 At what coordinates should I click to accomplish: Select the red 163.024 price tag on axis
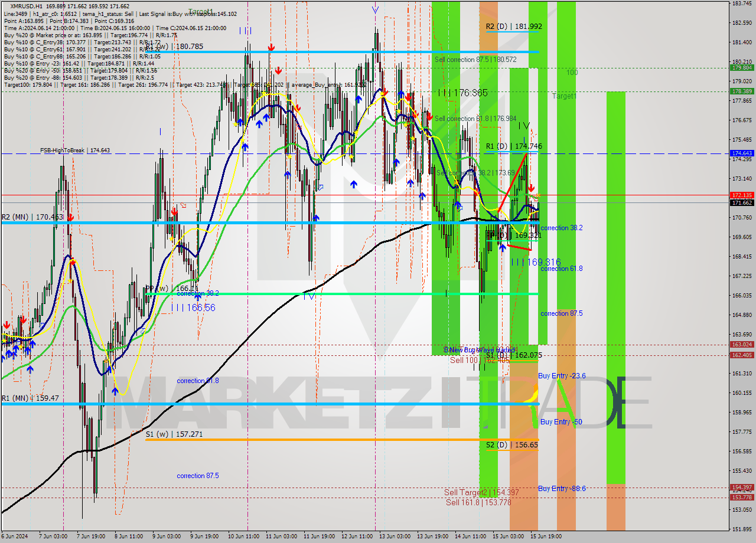pyautogui.click(x=742, y=344)
